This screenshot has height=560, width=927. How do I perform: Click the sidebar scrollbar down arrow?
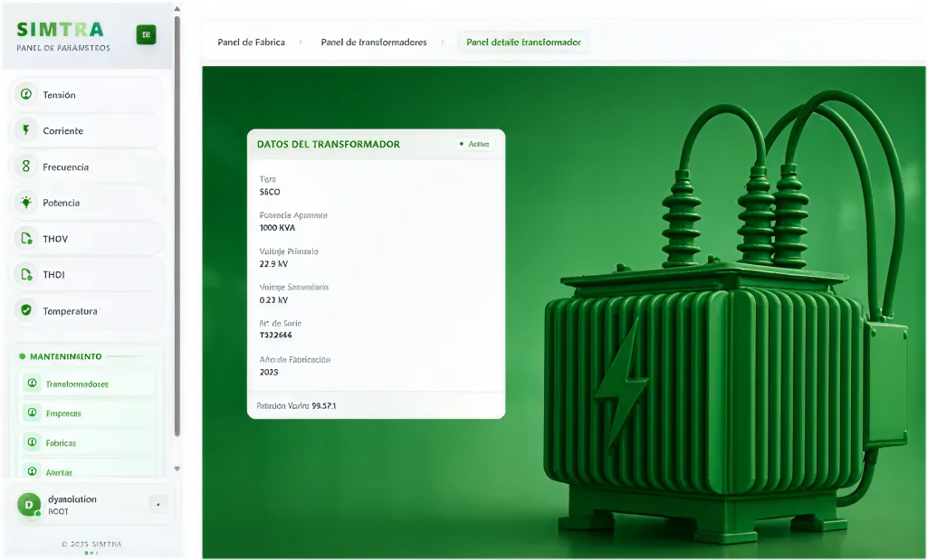[177, 469]
